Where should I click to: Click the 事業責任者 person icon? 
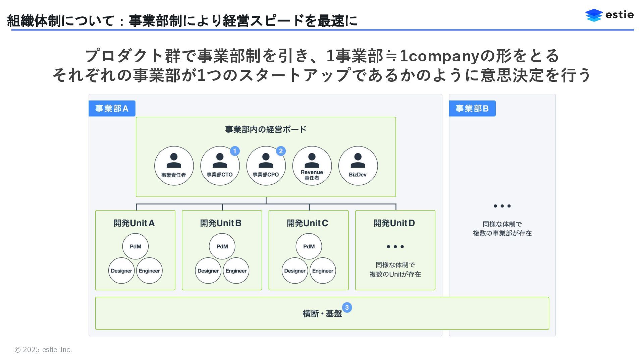click(x=174, y=161)
